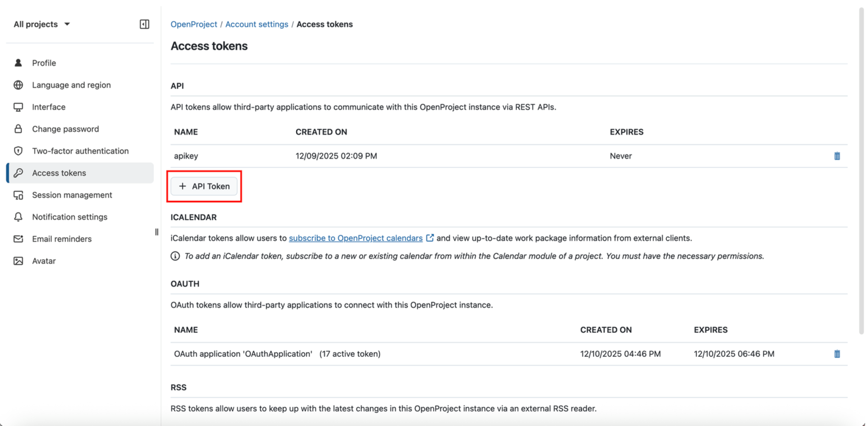The image size is (868, 426).
Task: Click the API table NAME column header
Action: (x=186, y=132)
